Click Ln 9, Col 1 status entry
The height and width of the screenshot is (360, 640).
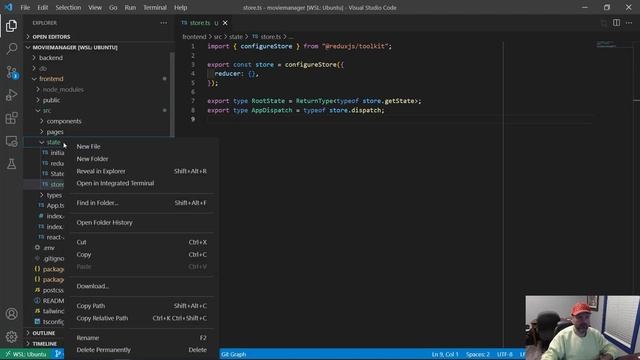coord(445,354)
